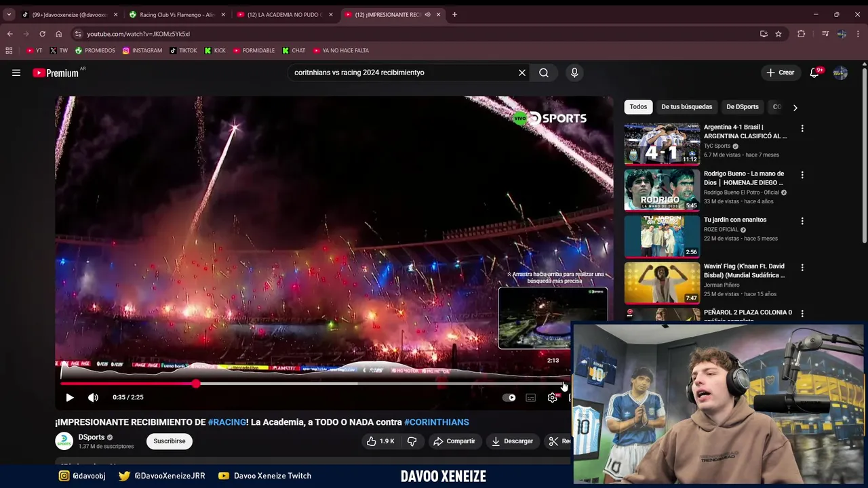This screenshot has height=488, width=868.
Task: Select 'Todos' filter chip
Action: [x=638, y=106]
